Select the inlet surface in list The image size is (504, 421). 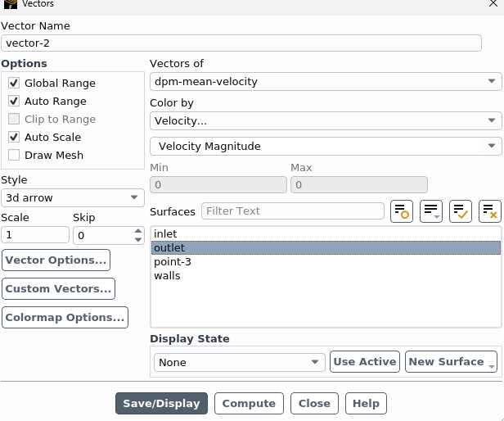165,234
